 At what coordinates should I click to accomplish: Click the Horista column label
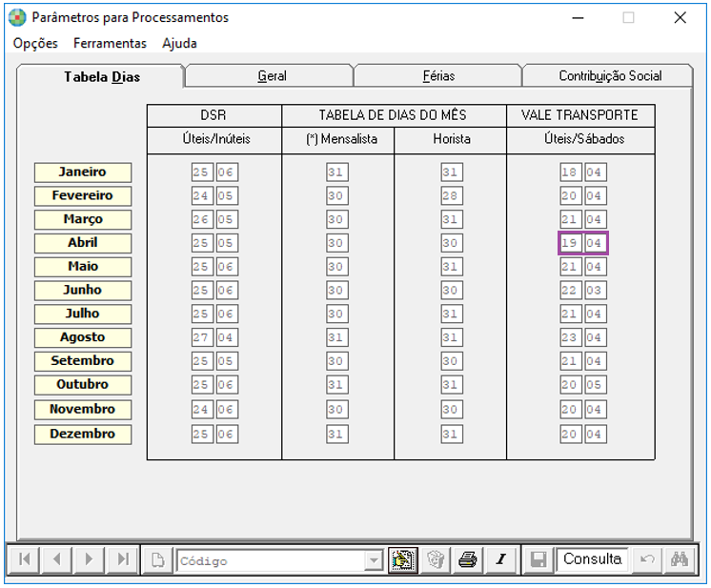[452, 139]
